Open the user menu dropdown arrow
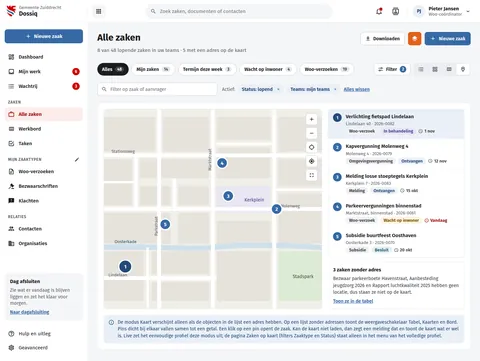The height and width of the screenshot is (361, 480). pos(468,11)
